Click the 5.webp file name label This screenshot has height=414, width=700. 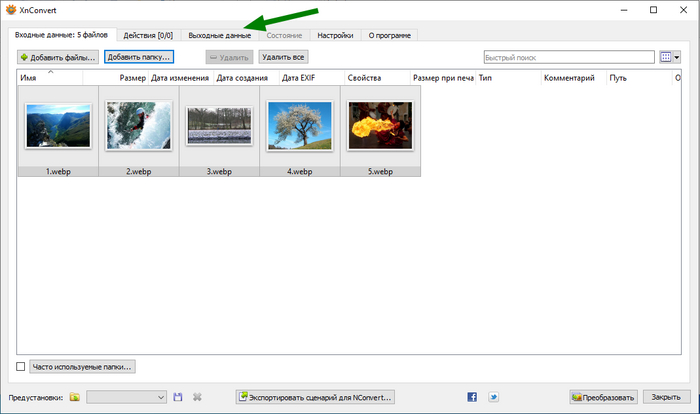click(380, 171)
